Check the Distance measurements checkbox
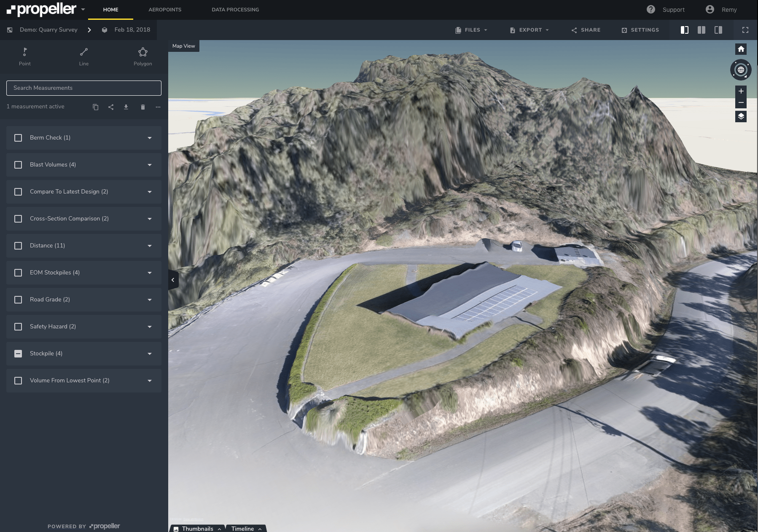 coord(18,245)
